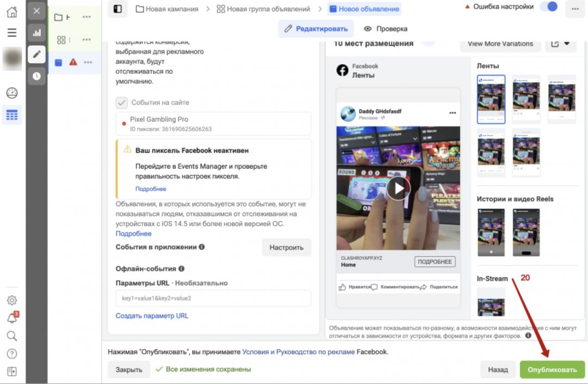Open the Редактировать tab
588x384 pixels.
tap(317, 28)
